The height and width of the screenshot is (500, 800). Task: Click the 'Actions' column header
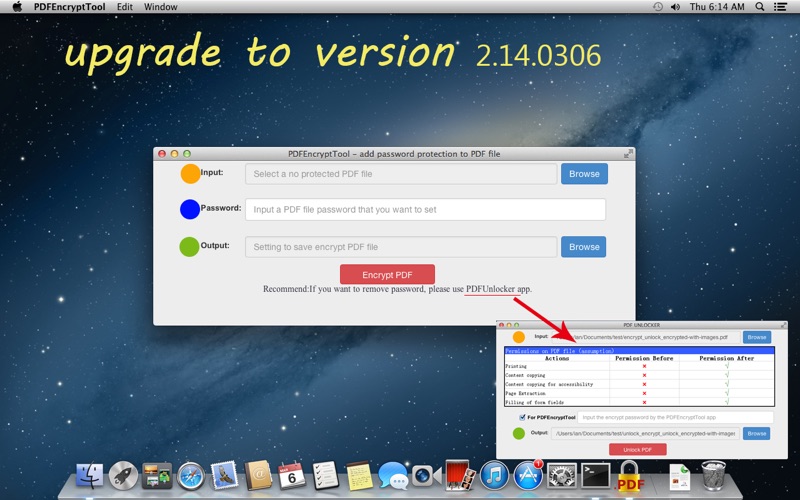tap(557, 358)
